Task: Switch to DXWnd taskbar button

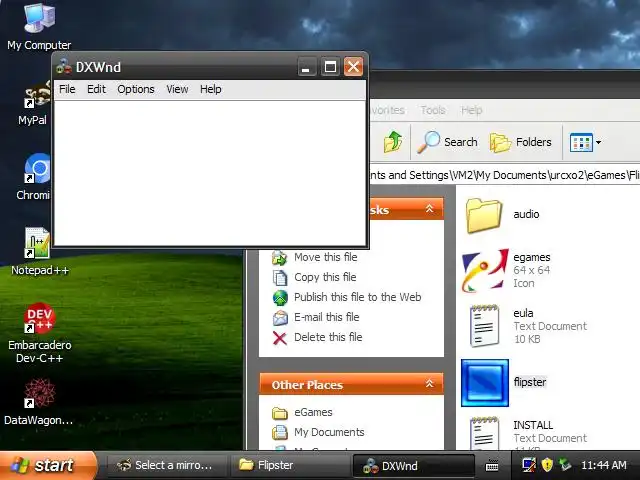Action: point(413,465)
